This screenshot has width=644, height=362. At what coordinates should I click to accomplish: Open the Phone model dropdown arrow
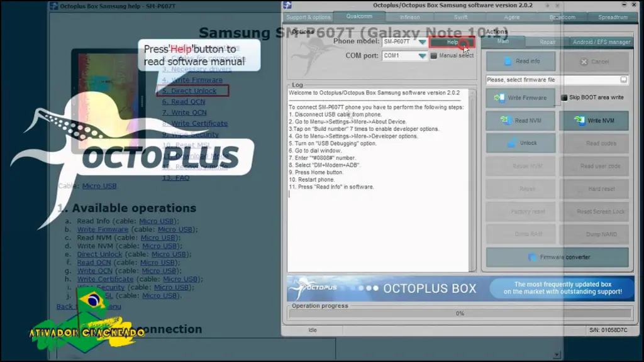point(422,42)
